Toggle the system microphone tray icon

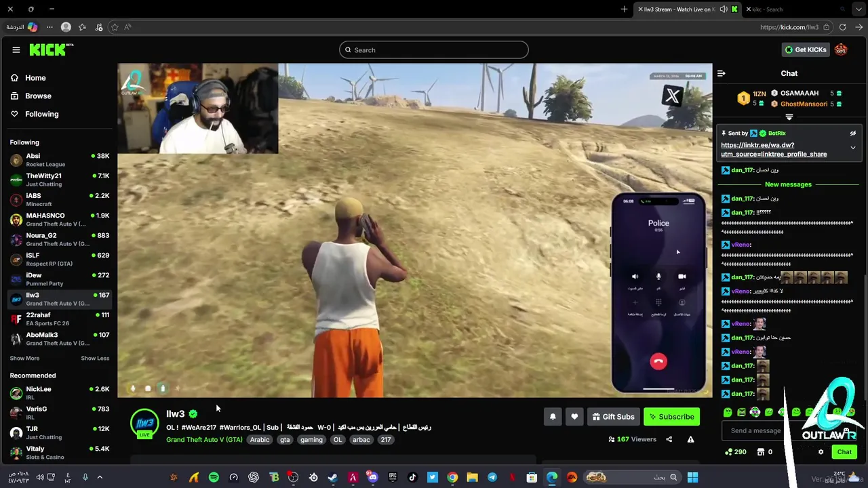pos(85,477)
